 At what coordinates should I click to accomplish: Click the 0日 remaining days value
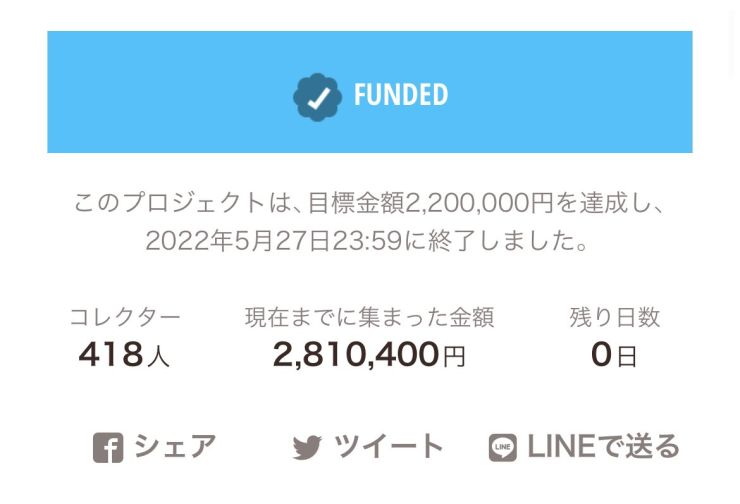614,355
